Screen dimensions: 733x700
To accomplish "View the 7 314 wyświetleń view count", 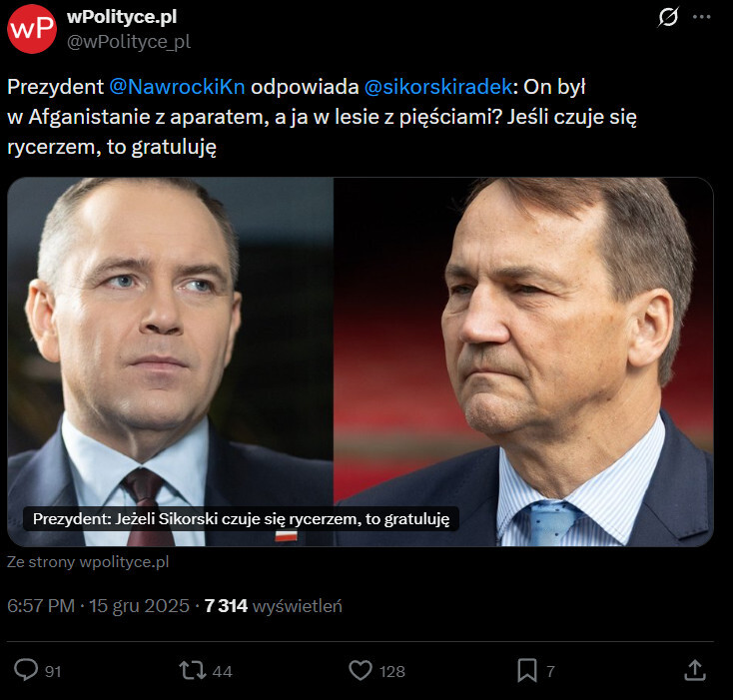I will (273, 606).
